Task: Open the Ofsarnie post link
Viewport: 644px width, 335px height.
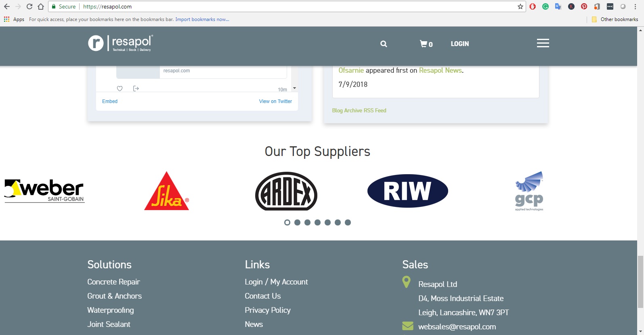Action: coord(351,70)
